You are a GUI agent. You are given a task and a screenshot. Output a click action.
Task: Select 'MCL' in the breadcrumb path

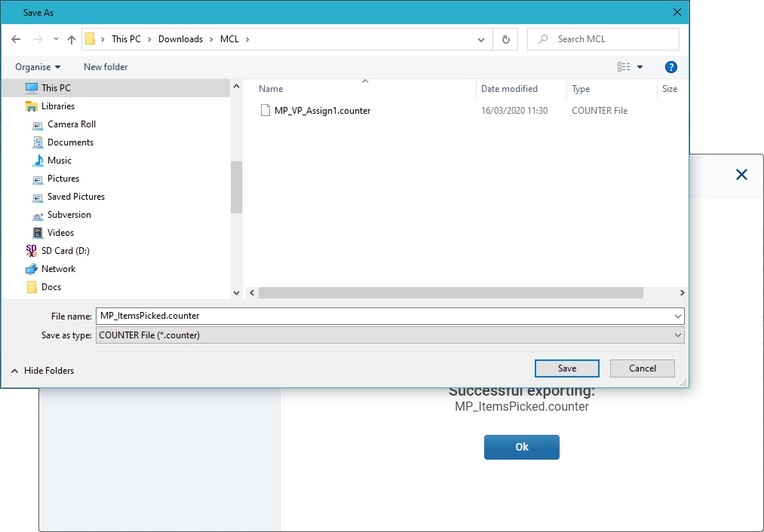point(229,39)
